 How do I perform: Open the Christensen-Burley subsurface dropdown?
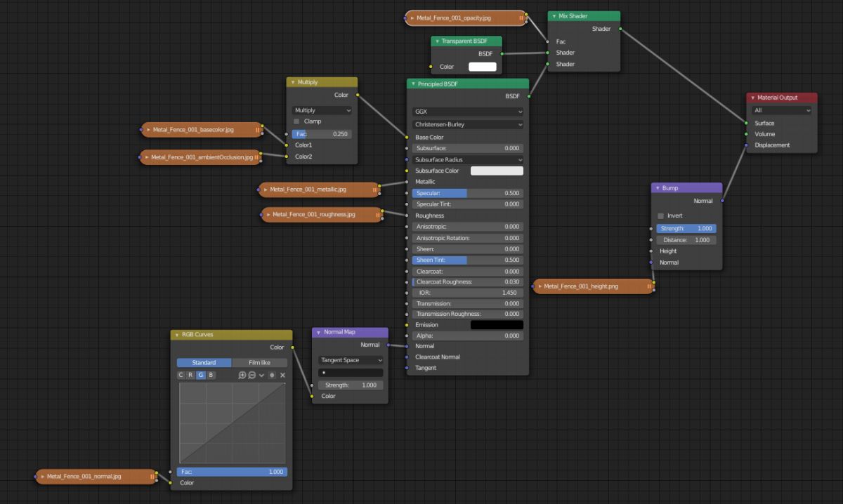468,124
